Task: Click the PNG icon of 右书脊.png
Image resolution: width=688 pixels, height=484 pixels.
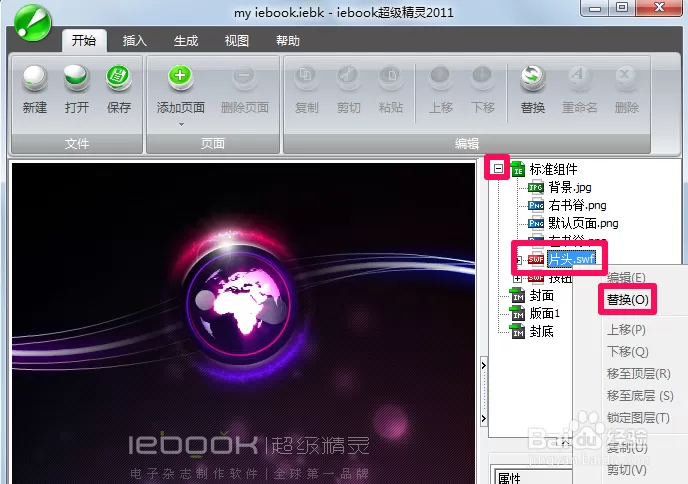Action: [x=536, y=205]
